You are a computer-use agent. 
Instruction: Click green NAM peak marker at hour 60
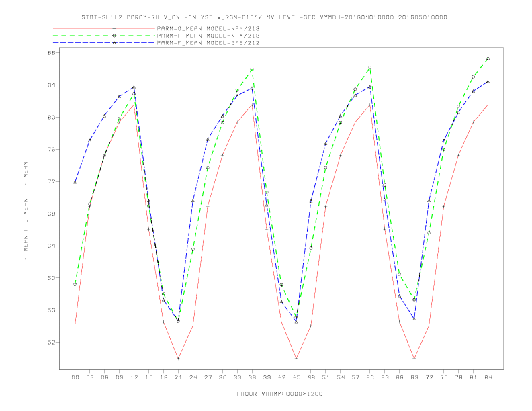click(370, 67)
